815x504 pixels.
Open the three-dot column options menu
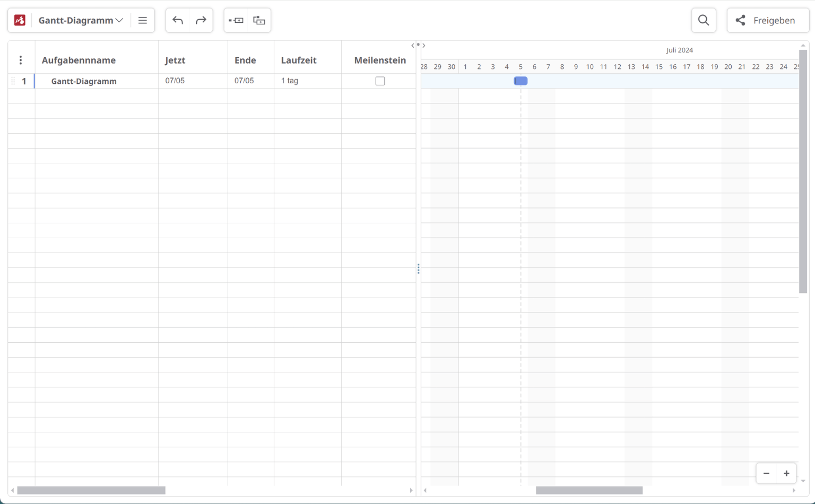21,60
